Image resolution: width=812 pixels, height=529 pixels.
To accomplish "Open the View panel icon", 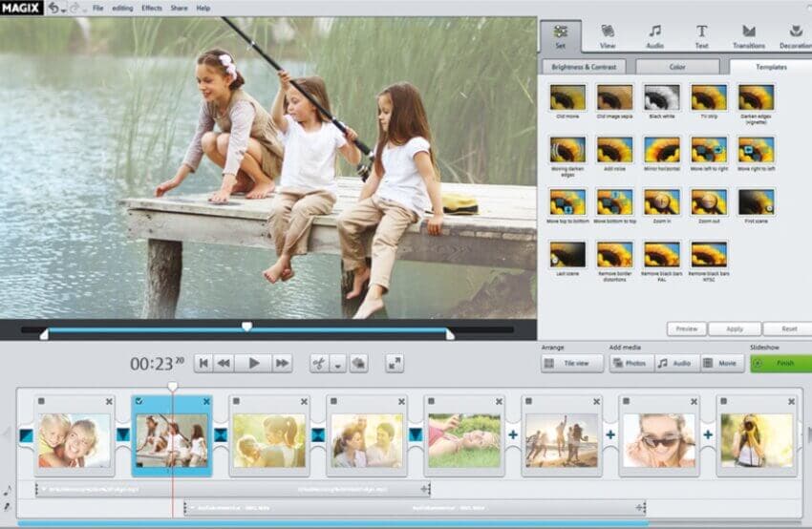I will [x=608, y=32].
